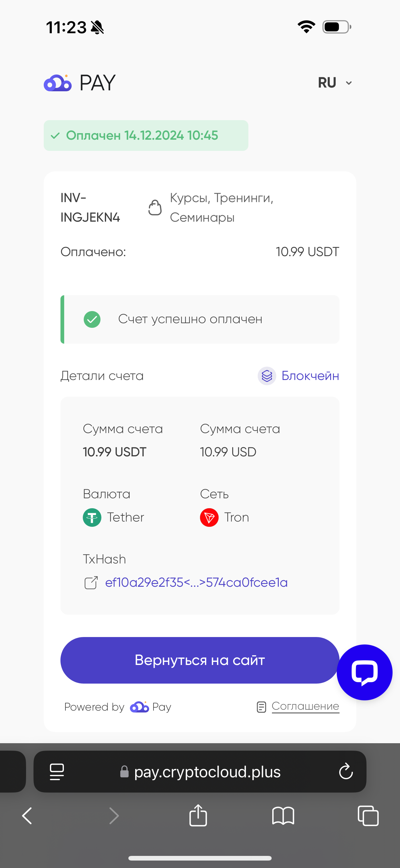The image size is (400, 868).
Task: Open Safari bookmarks icon
Action: click(x=283, y=816)
